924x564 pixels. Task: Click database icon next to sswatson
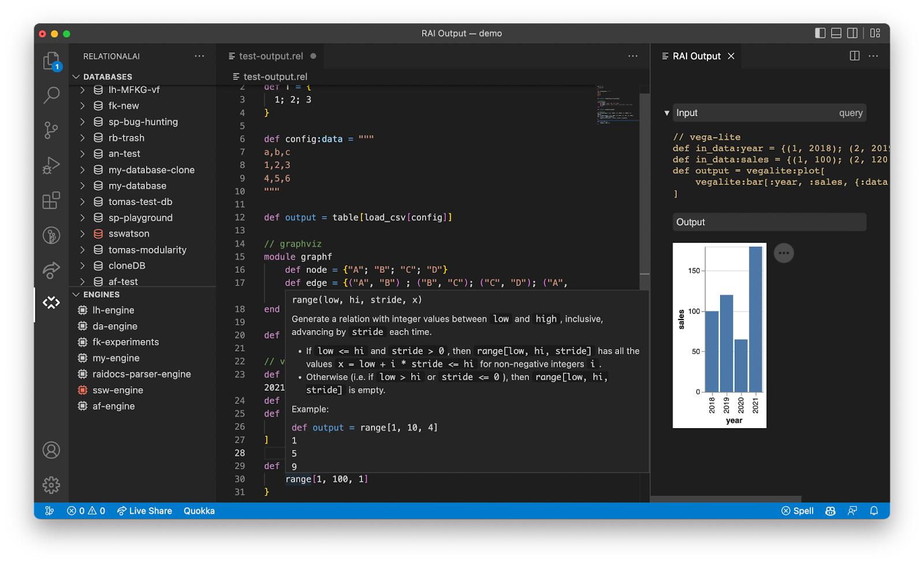point(98,233)
